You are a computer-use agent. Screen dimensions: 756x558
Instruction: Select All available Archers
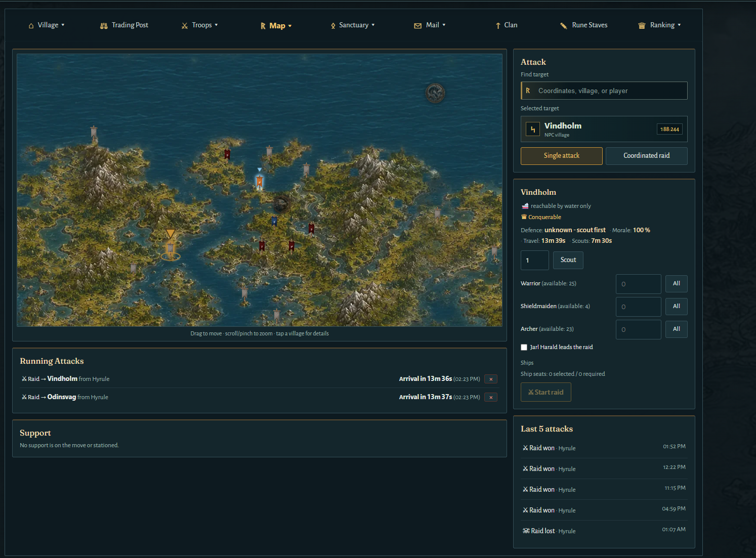point(677,329)
